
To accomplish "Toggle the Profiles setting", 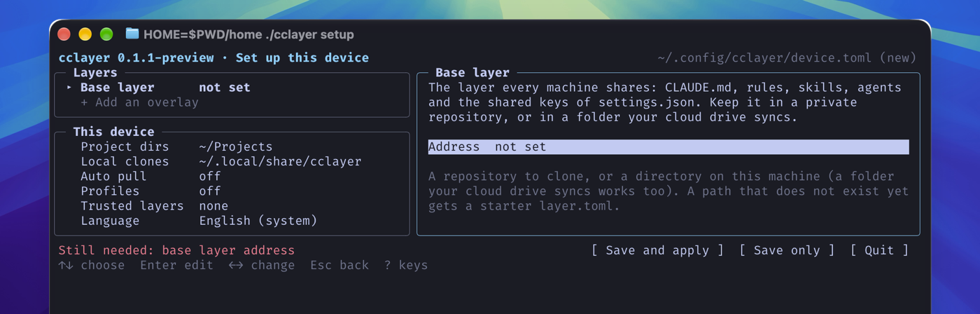I will [232, 191].
